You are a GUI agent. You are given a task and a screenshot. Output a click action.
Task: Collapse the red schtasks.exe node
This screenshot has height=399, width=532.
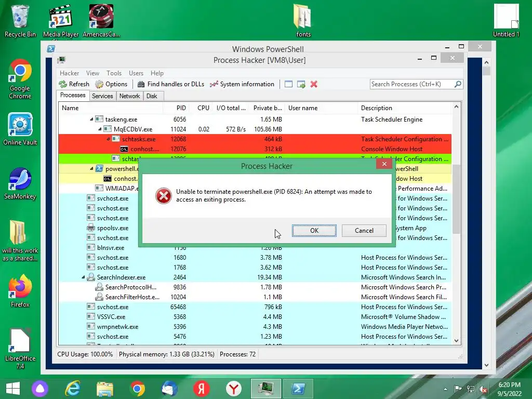(108, 139)
